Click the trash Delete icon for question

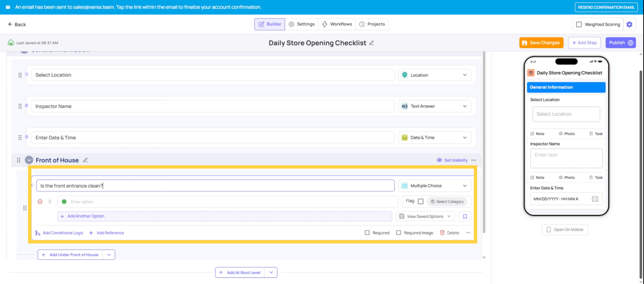pos(442,233)
